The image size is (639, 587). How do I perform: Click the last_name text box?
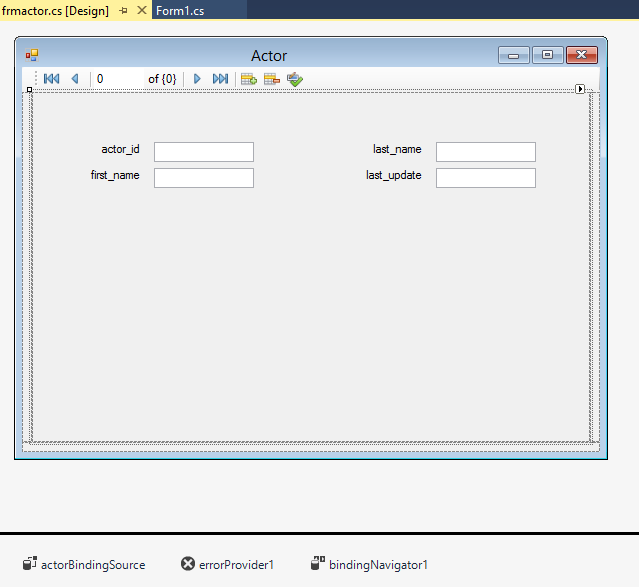[486, 152]
